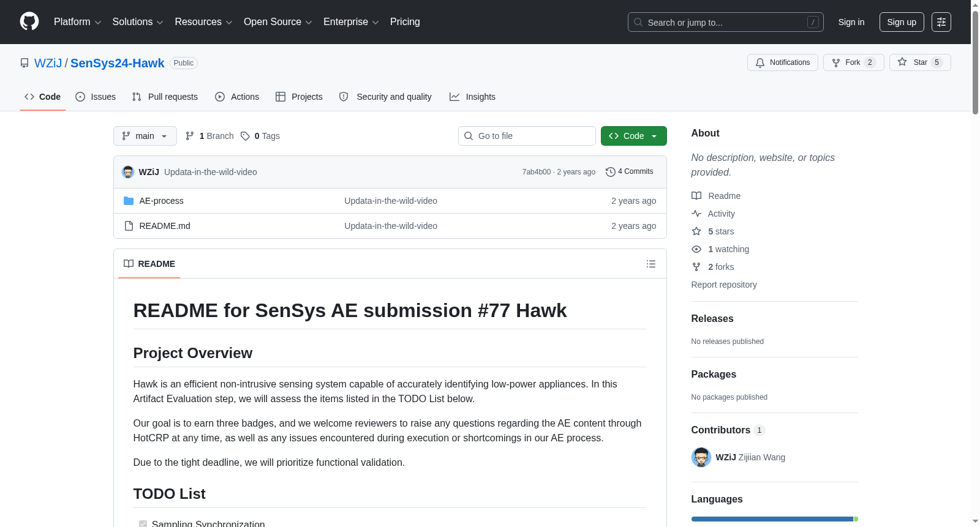980x527 pixels.
Task: Click the AE-process folder icon
Action: (x=129, y=201)
